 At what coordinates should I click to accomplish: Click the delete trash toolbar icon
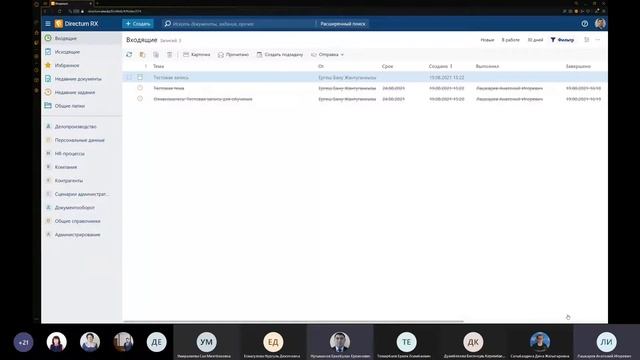click(169, 55)
